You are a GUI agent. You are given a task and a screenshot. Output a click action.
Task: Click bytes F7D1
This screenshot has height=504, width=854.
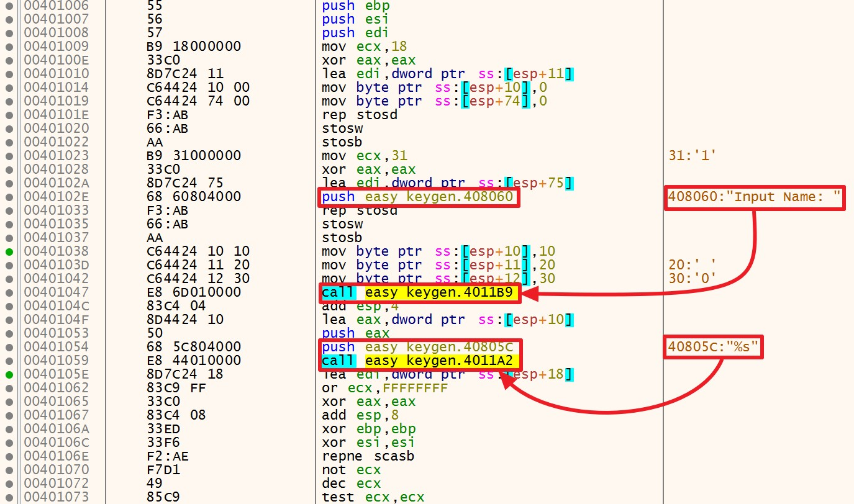pyautogui.click(x=163, y=470)
